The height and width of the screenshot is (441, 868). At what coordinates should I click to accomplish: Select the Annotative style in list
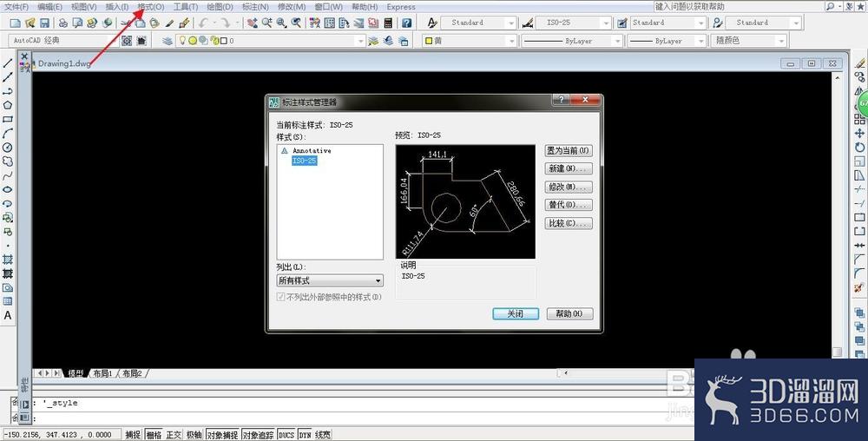pos(312,150)
